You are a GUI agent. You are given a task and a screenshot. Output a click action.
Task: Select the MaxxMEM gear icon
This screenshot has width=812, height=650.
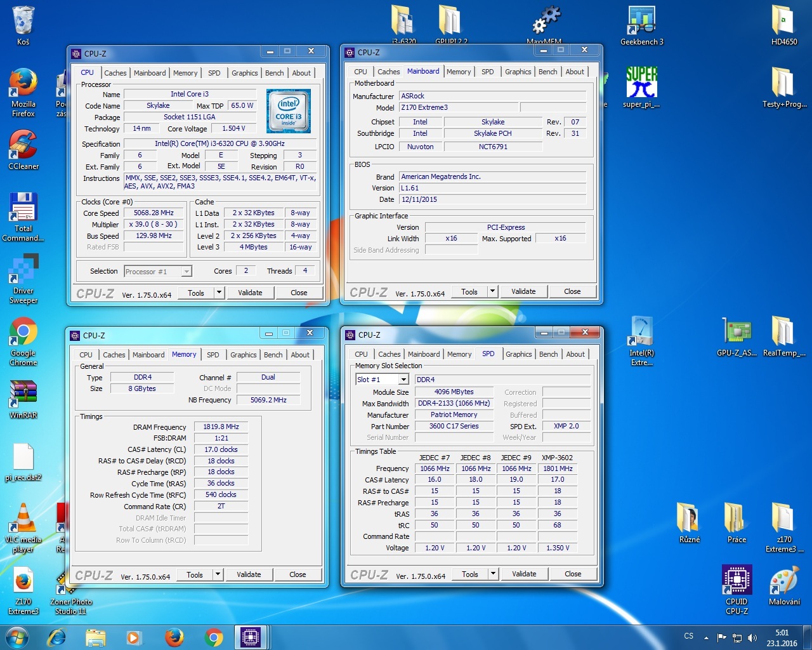(x=544, y=24)
